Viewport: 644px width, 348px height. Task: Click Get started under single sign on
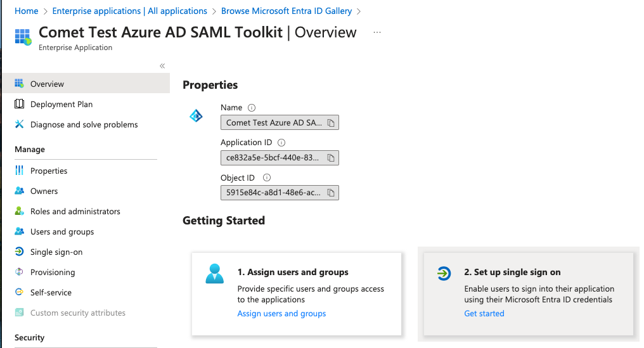(484, 314)
